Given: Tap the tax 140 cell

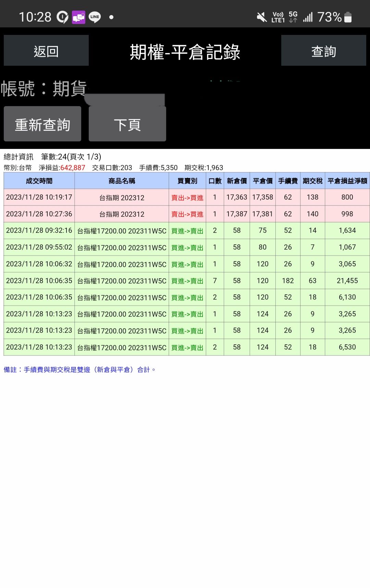Looking at the screenshot, I should [313, 214].
